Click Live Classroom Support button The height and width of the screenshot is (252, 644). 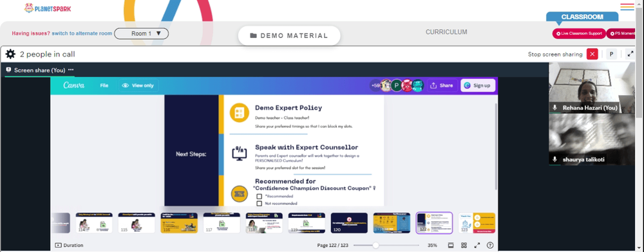(x=579, y=33)
